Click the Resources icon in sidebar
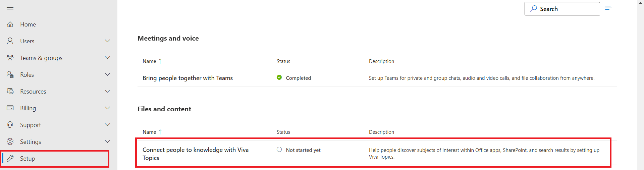The height and width of the screenshot is (170, 644). click(10, 91)
